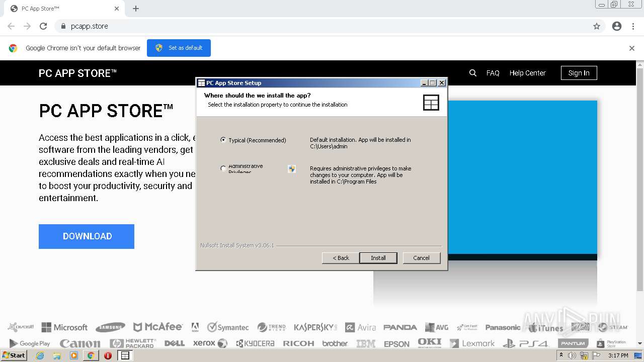Click the installer window grid logo

(x=431, y=102)
